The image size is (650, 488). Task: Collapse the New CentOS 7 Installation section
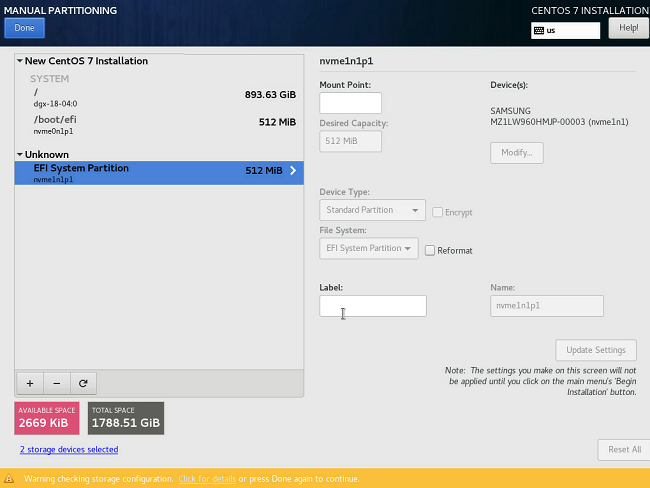pos(20,62)
